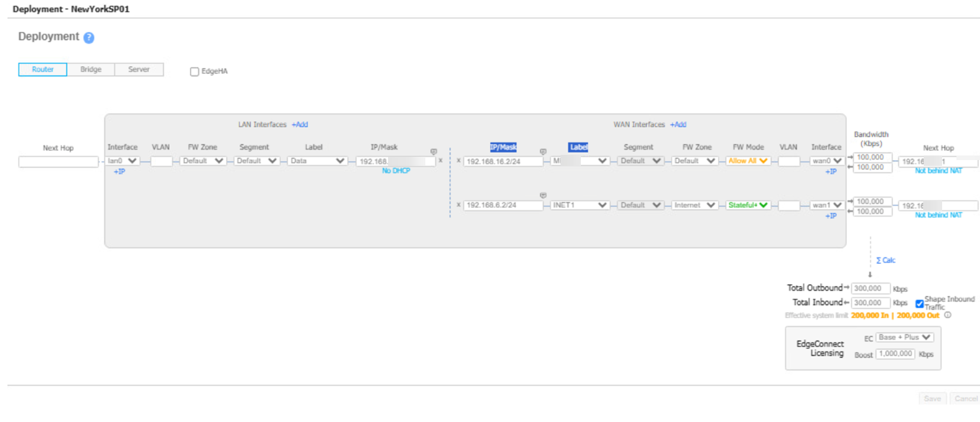980x422 pixels.
Task: Enable the EdgeHA checkbox
Action: 195,72
